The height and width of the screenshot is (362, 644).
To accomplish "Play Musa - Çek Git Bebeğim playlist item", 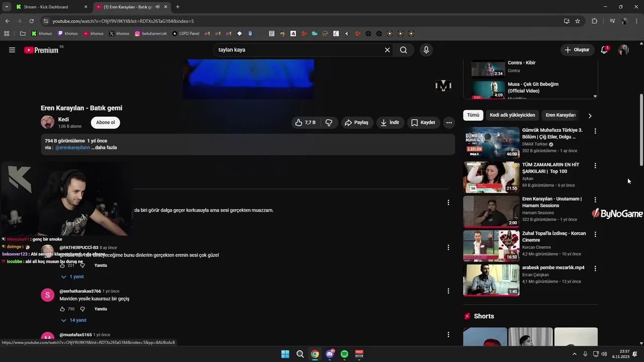I will [529, 89].
